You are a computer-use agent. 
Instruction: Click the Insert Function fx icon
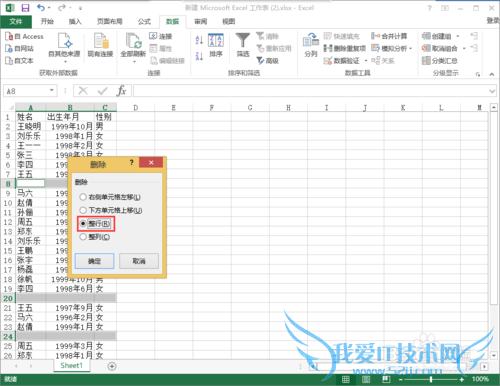point(121,91)
